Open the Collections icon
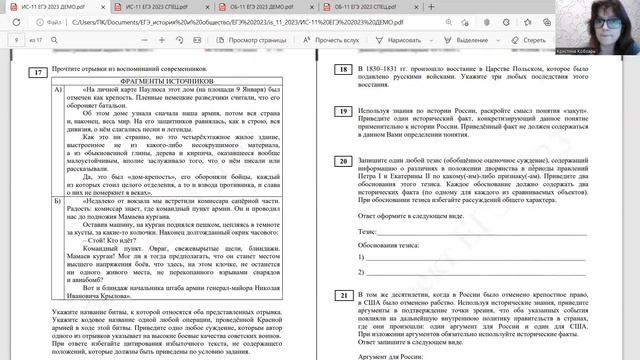The height and width of the screenshot is (360, 640). (x=547, y=22)
